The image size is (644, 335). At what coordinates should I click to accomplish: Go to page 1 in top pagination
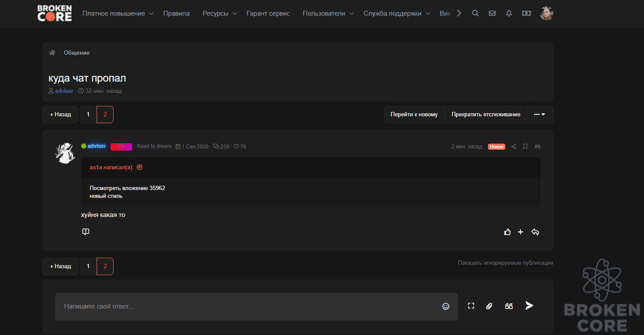tap(88, 115)
